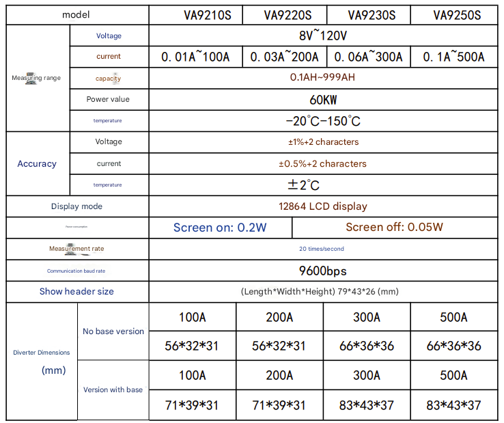
Task: Click the 'capacity' row label
Action: 109,78
